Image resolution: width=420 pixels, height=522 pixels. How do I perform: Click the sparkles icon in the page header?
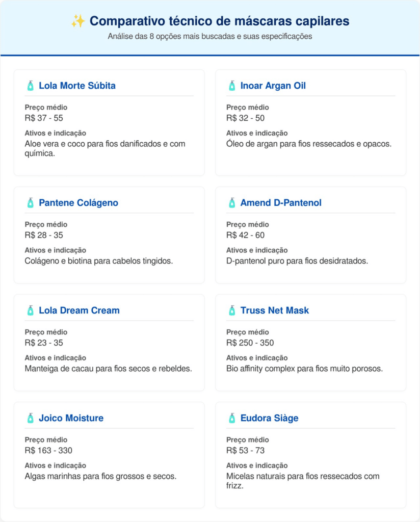78,21
